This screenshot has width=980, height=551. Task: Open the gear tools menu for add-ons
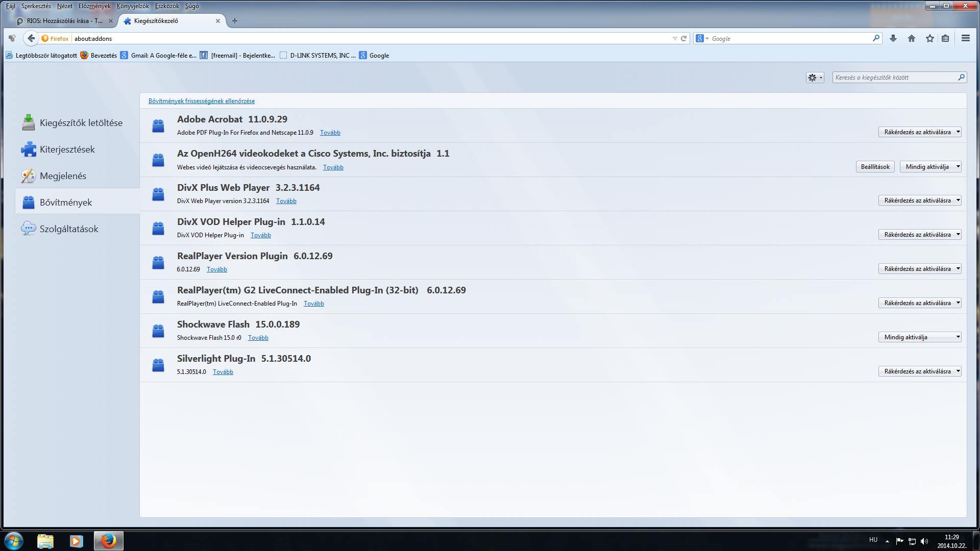(x=815, y=78)
